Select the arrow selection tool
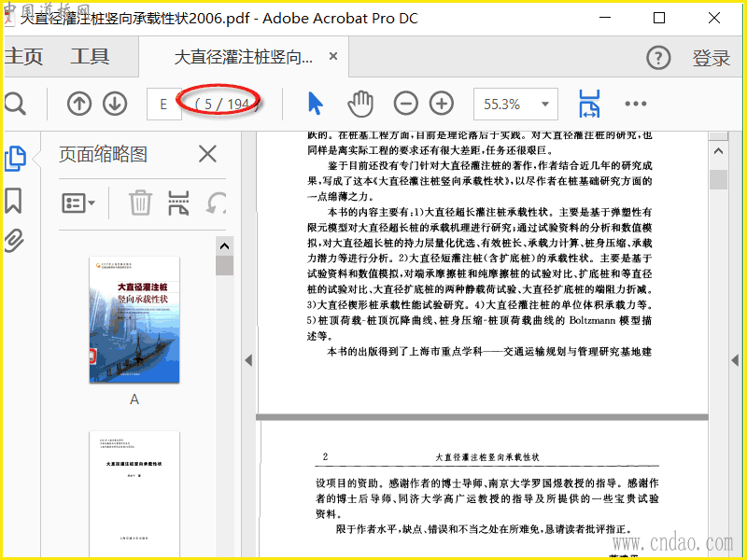The image size is (747, 560). pyautogui.click(x=316, y=104)
